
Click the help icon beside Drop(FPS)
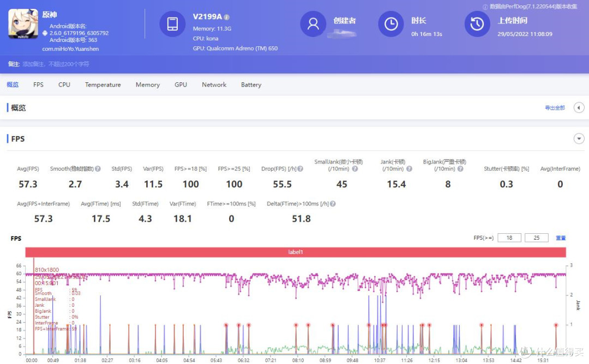click(300, 169)
